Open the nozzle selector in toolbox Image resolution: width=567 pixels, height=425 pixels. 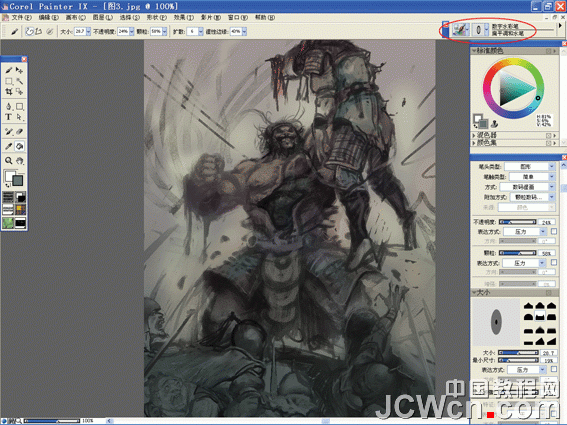click(x=20, y=222)
